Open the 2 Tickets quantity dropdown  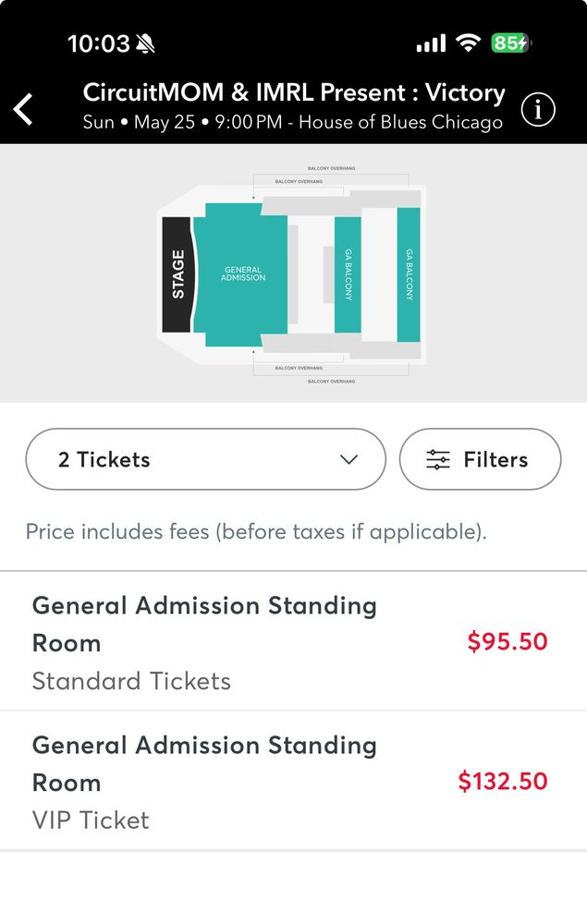[x=205, y=459]
